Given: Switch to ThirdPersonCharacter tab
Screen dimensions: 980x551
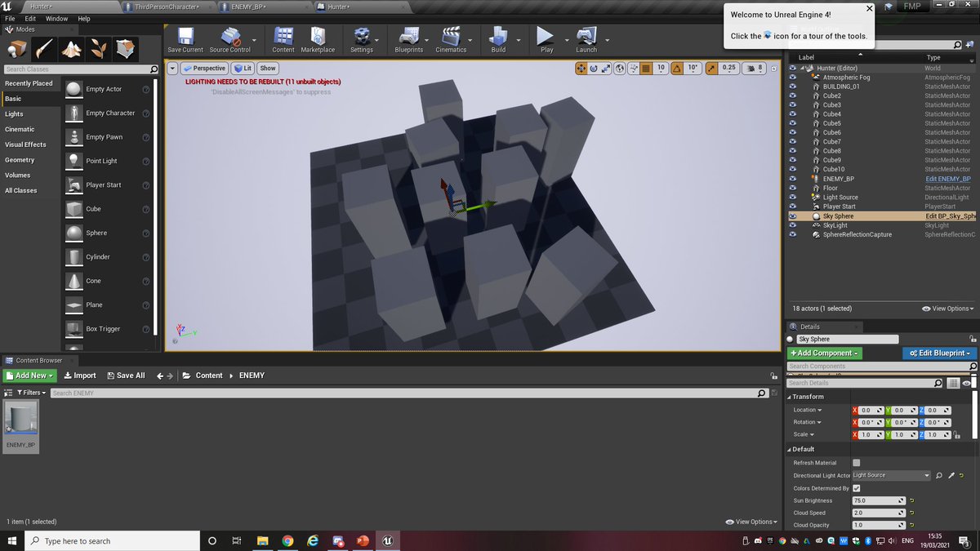Looking at the screenshot, I should [167, 6].
